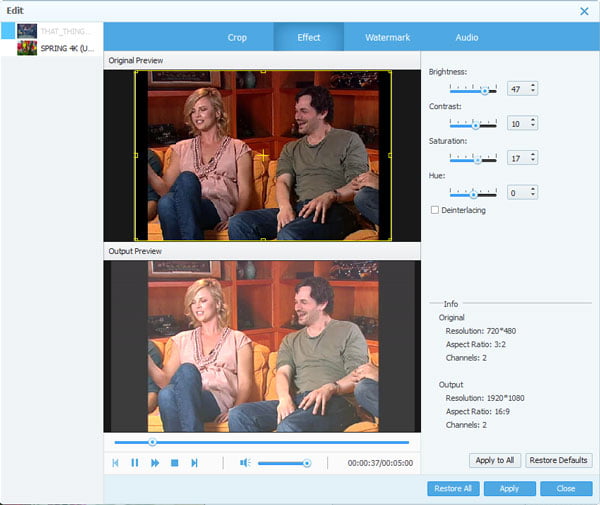The image size is (600, 505).
Task: Click the Hue value field showing 0
Action: click(518, 192)
